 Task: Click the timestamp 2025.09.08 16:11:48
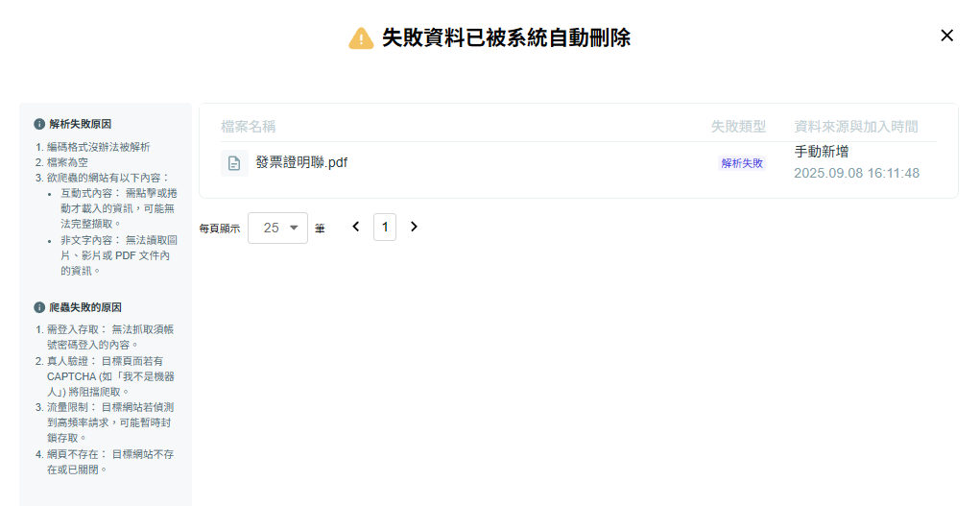[856, 174]
